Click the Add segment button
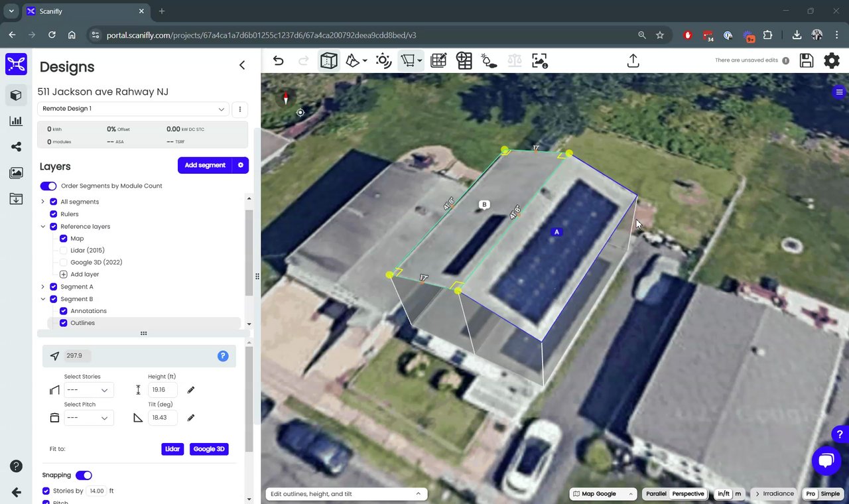This screenshot has width=849, height=504. (205, 165)
